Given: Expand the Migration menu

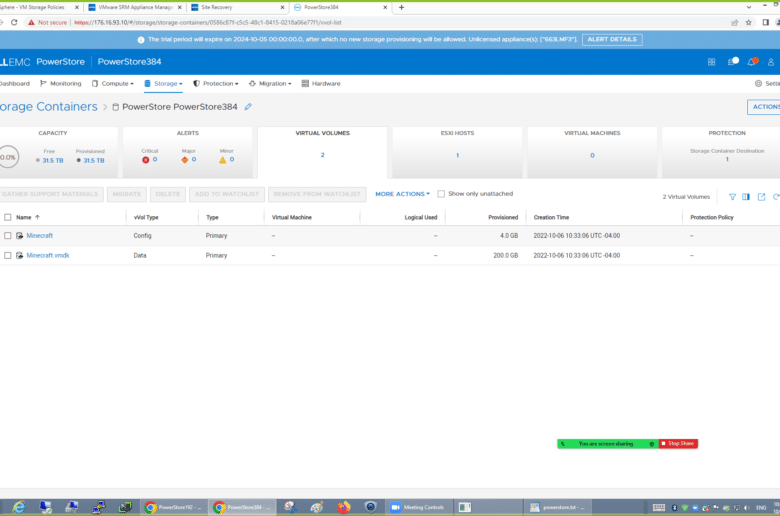Looking at the screenshot, I should tap(270, 84).
